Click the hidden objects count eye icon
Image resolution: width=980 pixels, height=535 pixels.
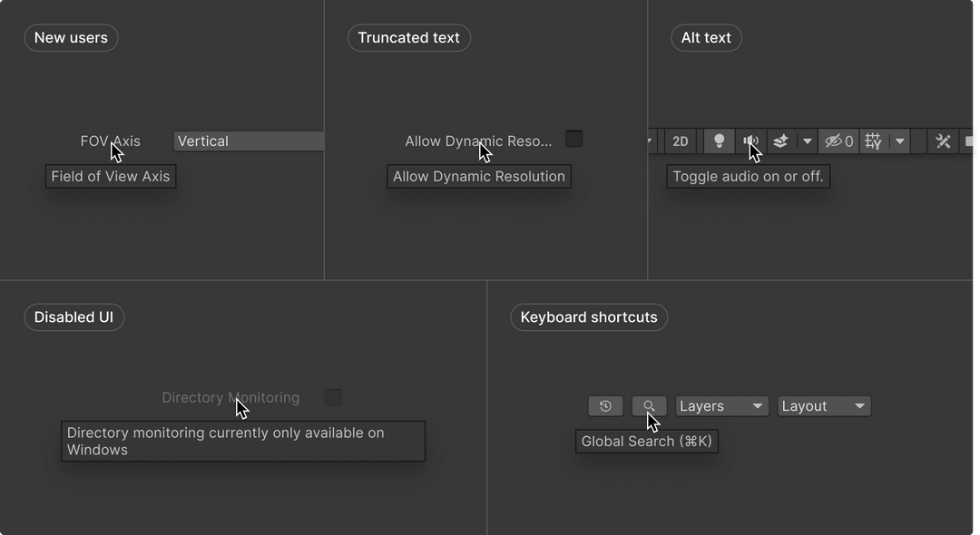click(x=836, y=141)
